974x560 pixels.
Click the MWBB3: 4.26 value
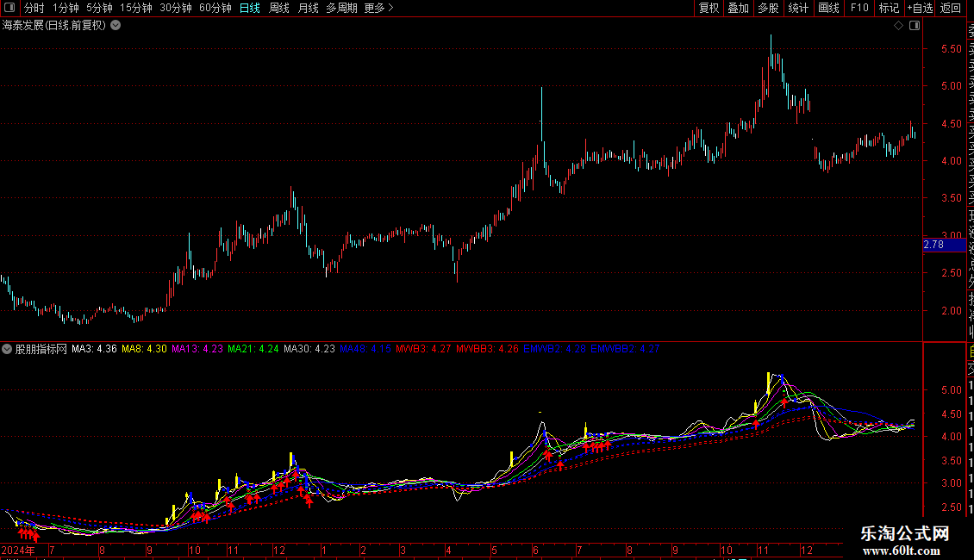pyautogui.click(x=487, y=349)
